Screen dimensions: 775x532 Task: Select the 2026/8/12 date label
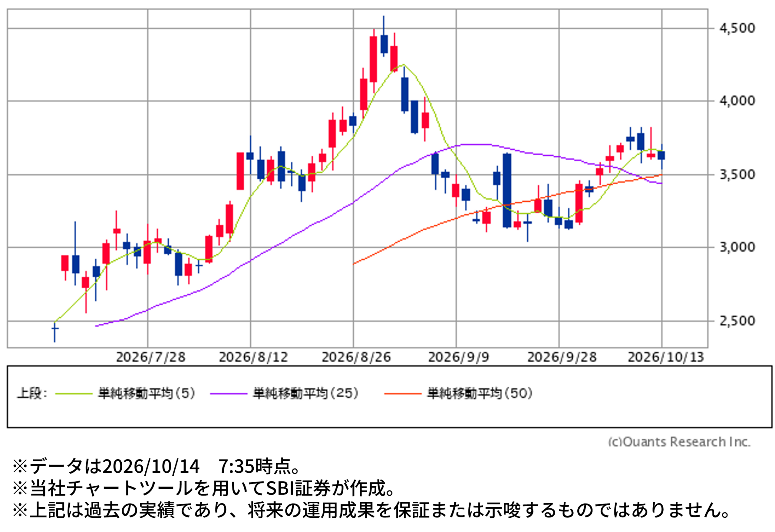coord(253,357)
